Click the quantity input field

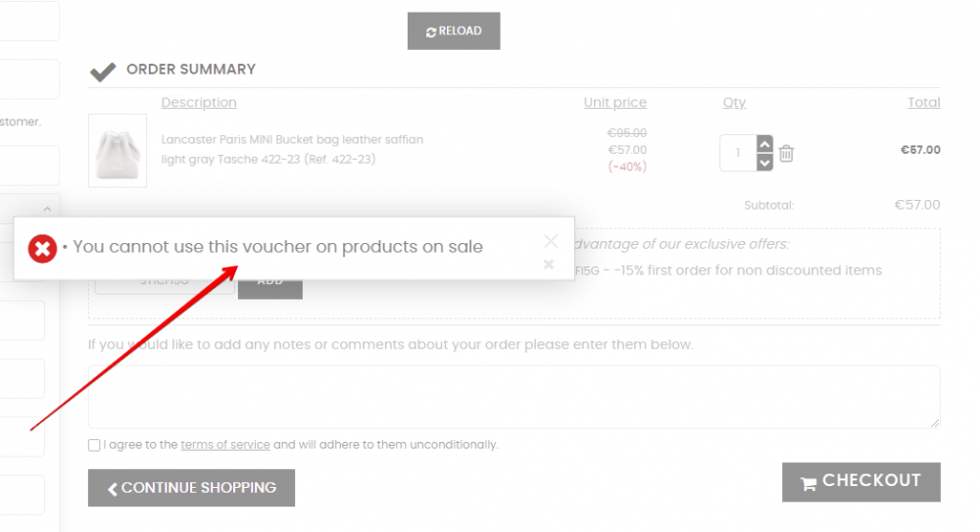738,153
